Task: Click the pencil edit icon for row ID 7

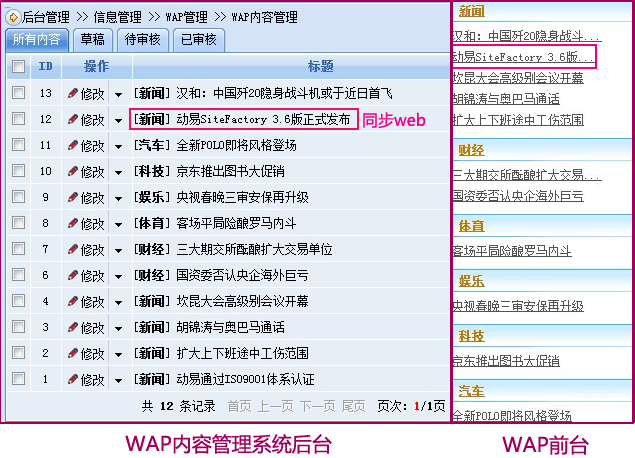Action: tap(73, 249)
